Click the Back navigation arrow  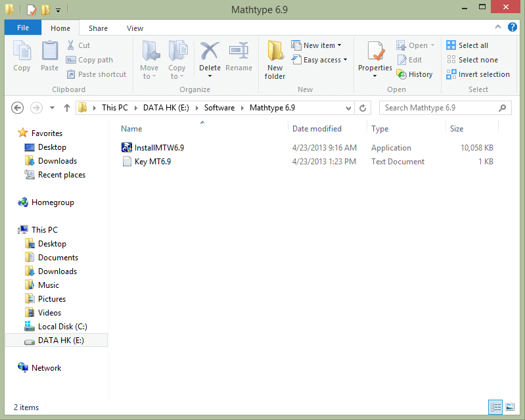pos(17,108)
